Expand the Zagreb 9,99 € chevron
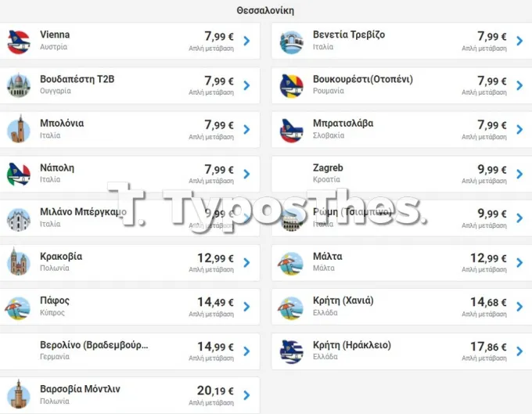532x414 pixels. click(x=519, y=174)
